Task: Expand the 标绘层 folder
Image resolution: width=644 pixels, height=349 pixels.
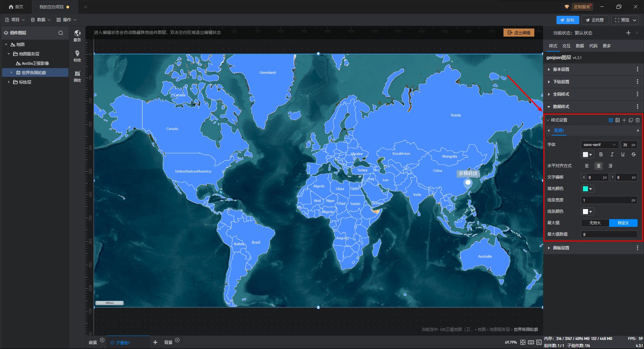Action: (x=9, y=82)
